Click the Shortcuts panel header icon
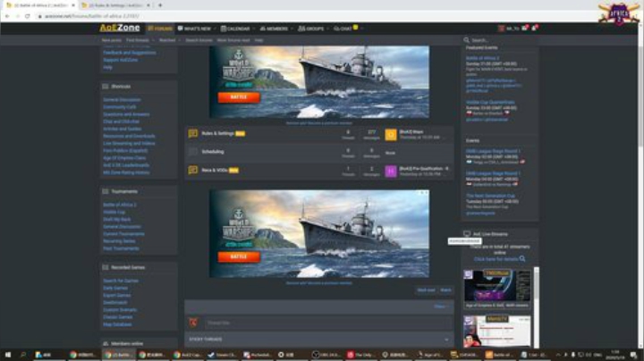Screen dimensions: 644x361 coord(106,87)
